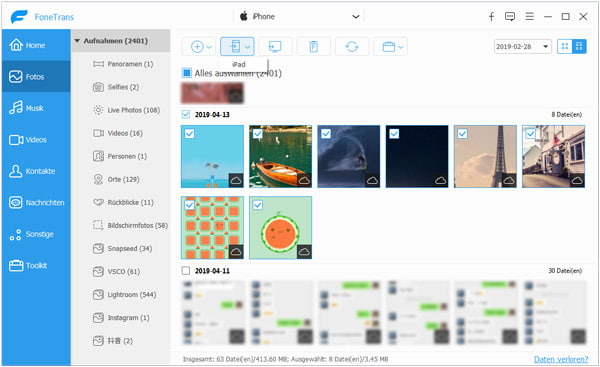Toggle the Alles auswählen checkbox
The height and width of the screenshot is (367, 600).
pos(186,73)
